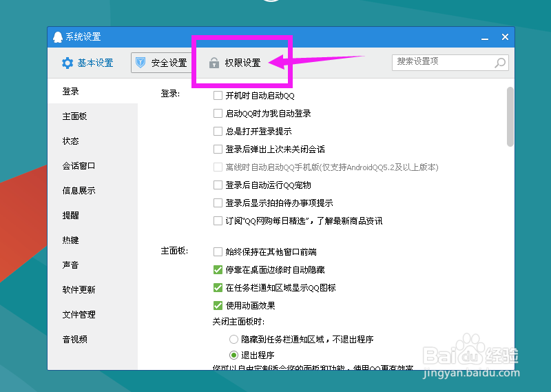Screen dimensions: 551x392
Task: Choose 退出程序 radio option
Action: pyautogui.click(x=233, y=355)
